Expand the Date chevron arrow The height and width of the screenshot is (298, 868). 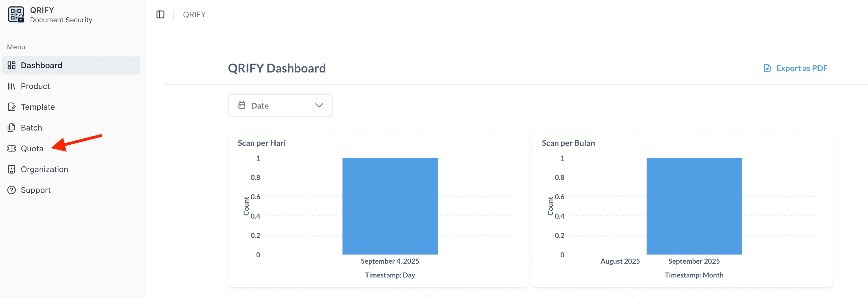[x=319, y=105]
